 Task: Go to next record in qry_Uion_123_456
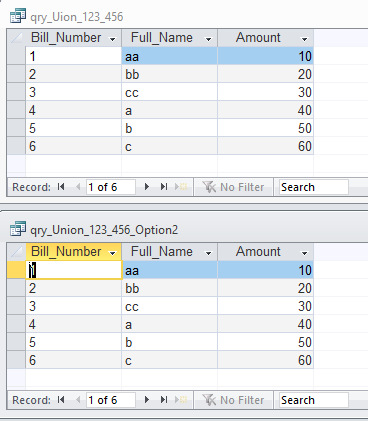[x=146, y=187]
